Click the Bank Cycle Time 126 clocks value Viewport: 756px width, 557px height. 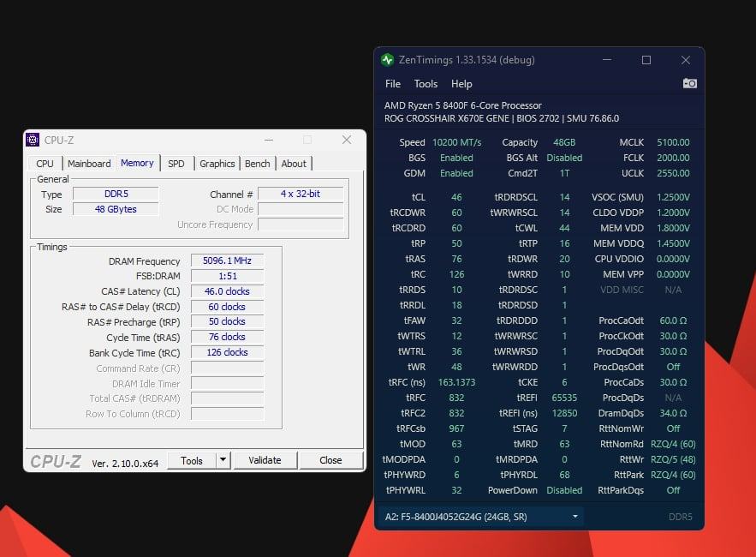227,352
